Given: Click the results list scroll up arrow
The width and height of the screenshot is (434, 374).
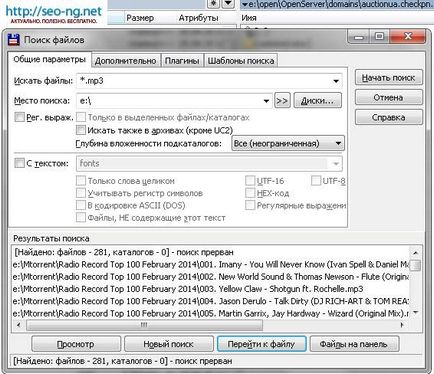Looking at the screenshot, I should click(x=415, y=253).
